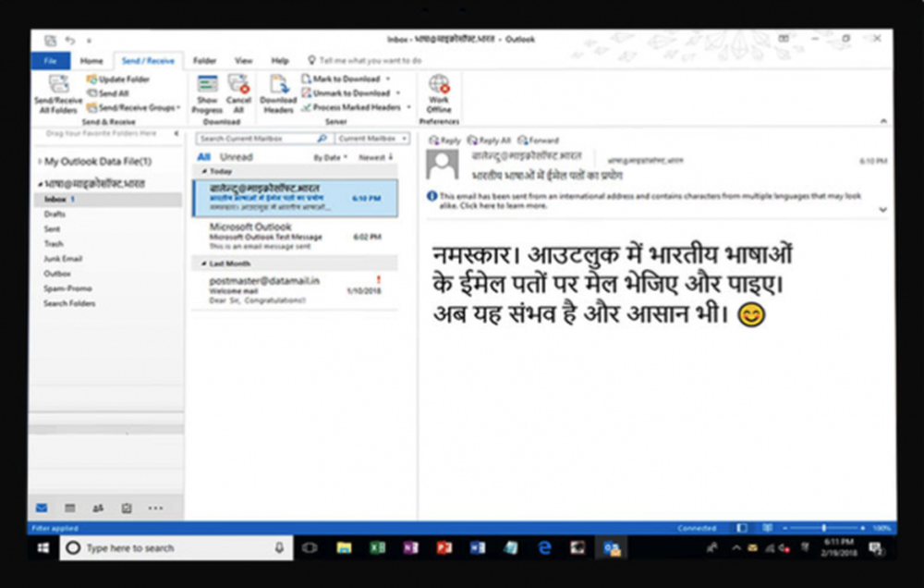Open the Trash folder
The height and width of the screenshot is (588, 924).
tap(53, 243)
